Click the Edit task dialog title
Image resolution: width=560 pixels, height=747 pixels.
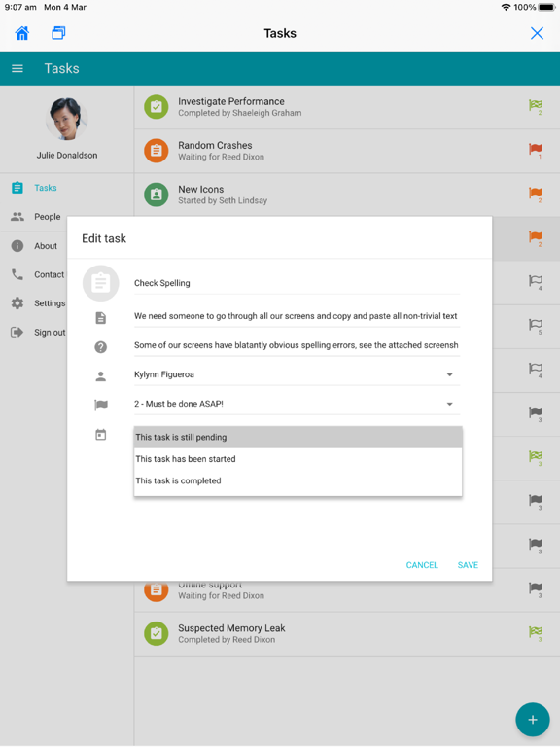pos(104,238)
